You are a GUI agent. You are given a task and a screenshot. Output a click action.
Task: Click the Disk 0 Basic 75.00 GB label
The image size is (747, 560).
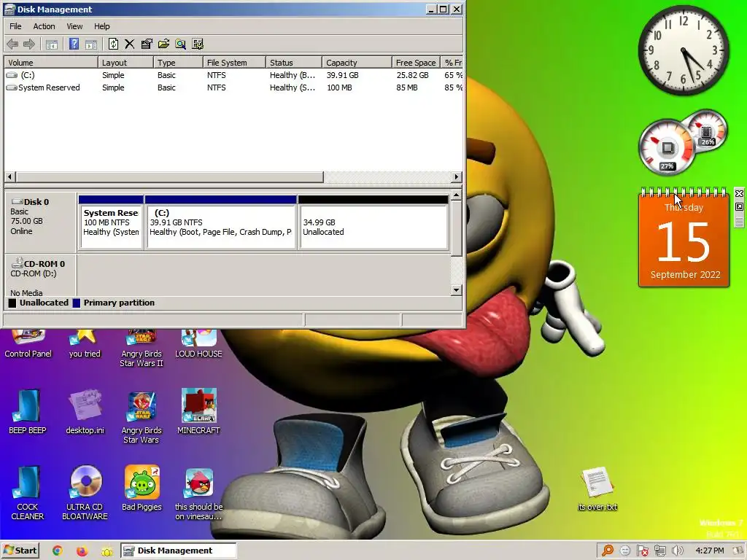click(40, 222)
